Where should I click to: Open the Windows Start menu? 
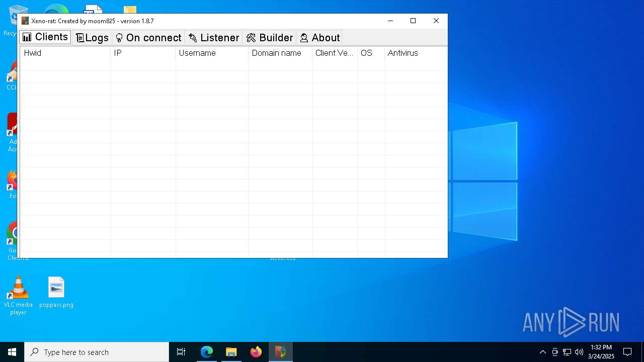(x=12, y=352)
